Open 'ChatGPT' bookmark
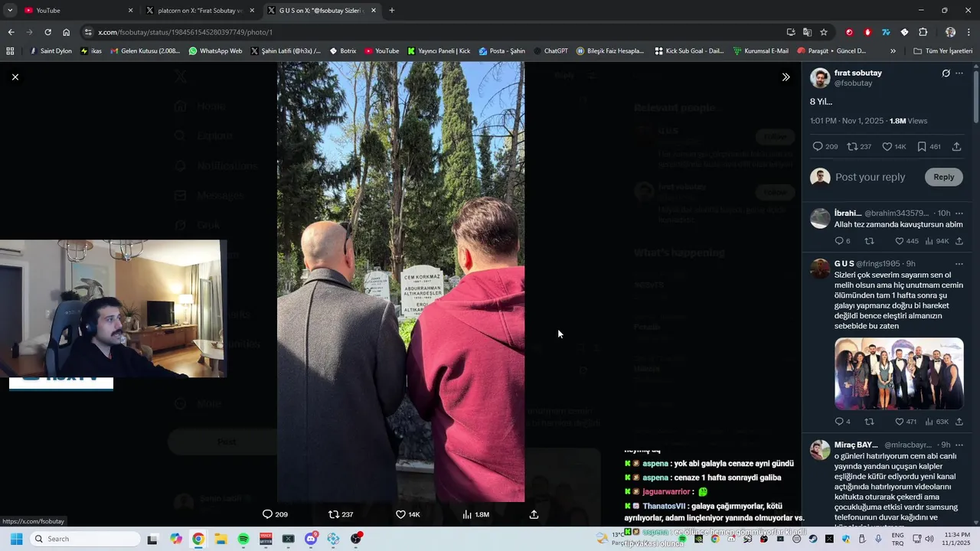Image resolution: width=980 pixels, height=551 pixels. tap(550, 51)
